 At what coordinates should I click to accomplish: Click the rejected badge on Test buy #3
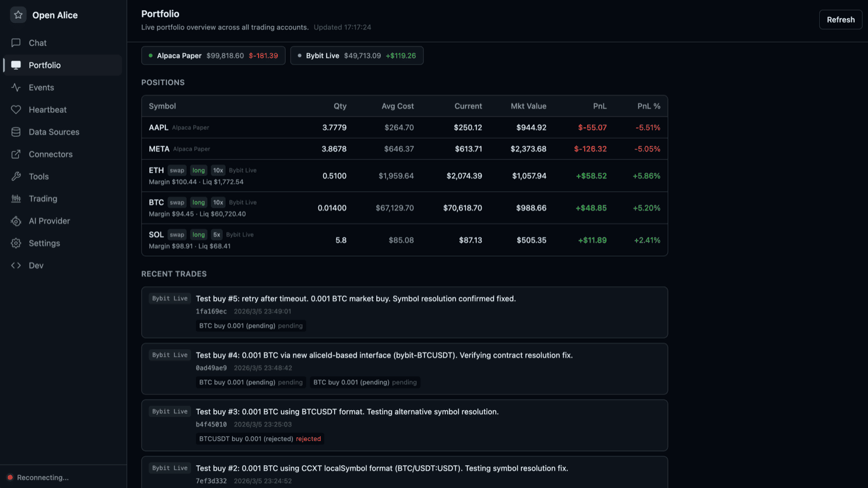coord(308,439)
